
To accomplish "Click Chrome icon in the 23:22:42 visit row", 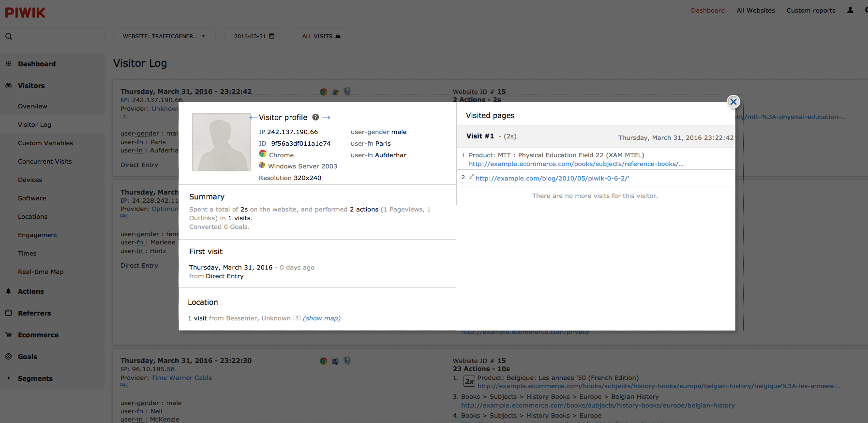I will coord(324,91).
